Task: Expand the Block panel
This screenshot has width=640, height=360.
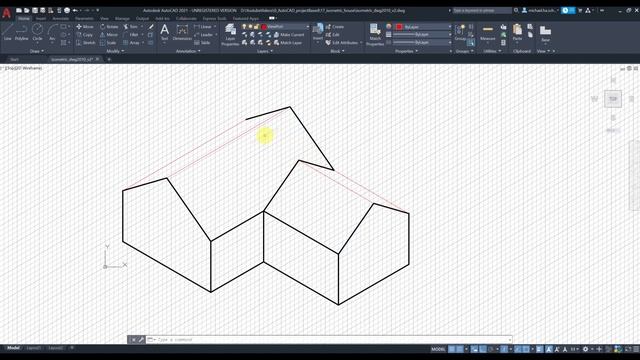Action: [x=337, y=51]
